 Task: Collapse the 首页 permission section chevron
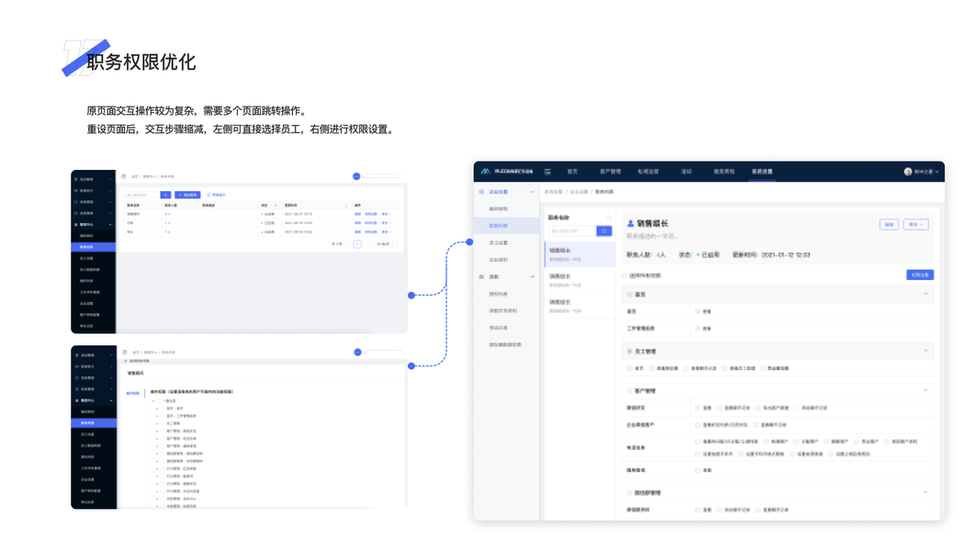[x=926, y=294]
